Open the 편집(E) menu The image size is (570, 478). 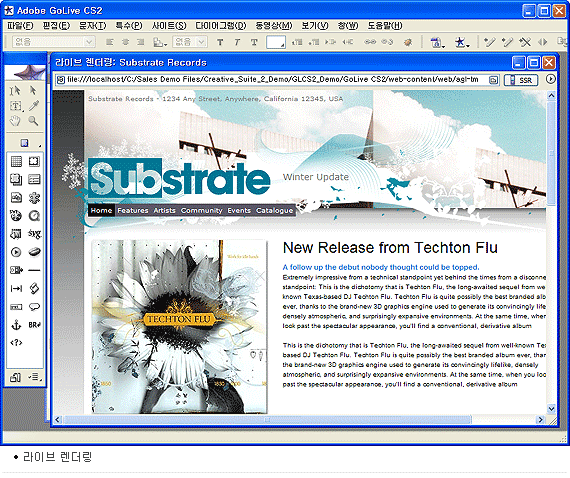56,25
